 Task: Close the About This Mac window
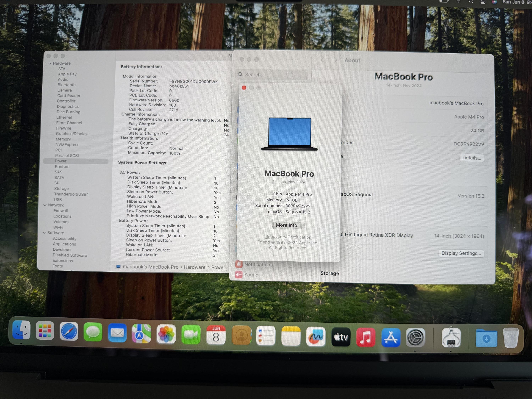[x=244, y=88]
